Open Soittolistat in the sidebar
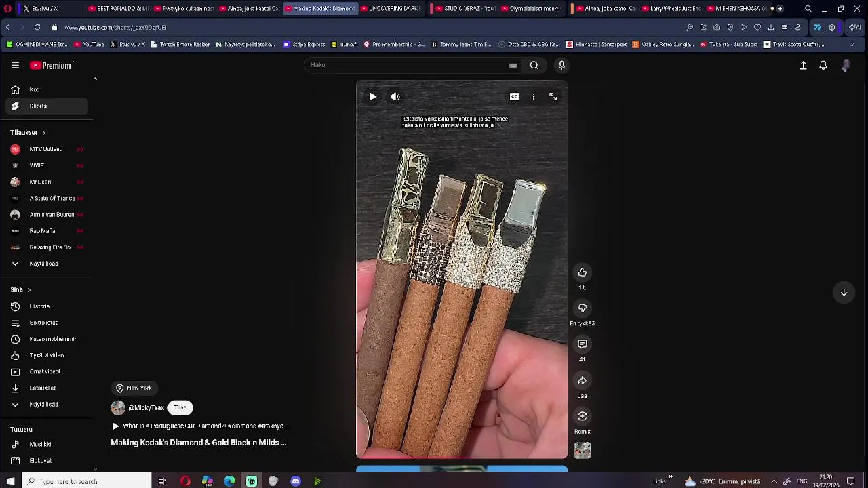This screenshot has width=868, height=488. (x=47, y=323)
